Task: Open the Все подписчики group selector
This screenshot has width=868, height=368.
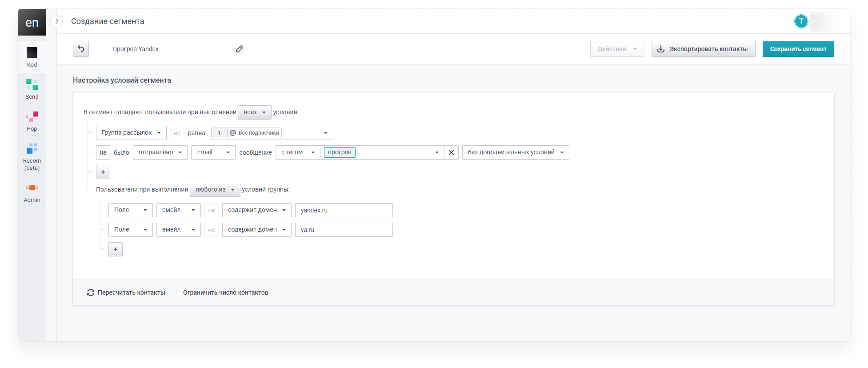Action: click(x=271, y=133)
